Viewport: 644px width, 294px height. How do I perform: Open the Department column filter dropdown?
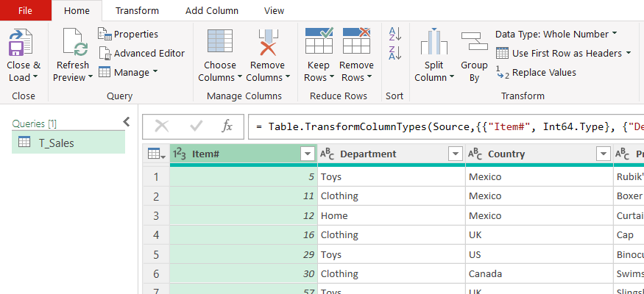coord(456,154)
